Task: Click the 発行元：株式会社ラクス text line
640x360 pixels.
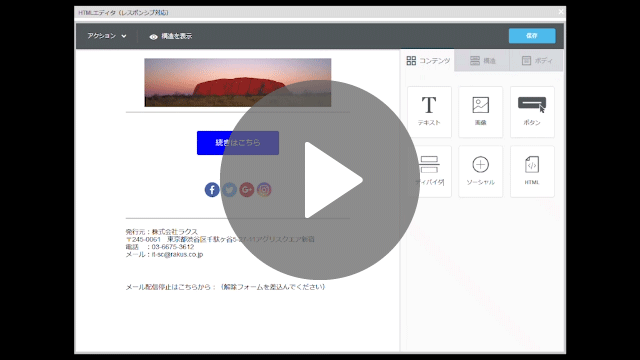Action: 162,231
